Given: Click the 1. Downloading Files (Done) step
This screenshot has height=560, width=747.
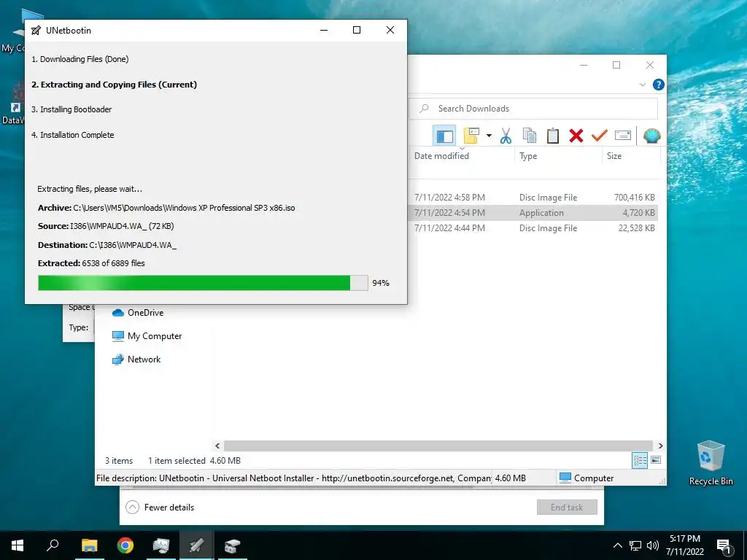Looking at the screenshot, I should [x=80, y=59].
